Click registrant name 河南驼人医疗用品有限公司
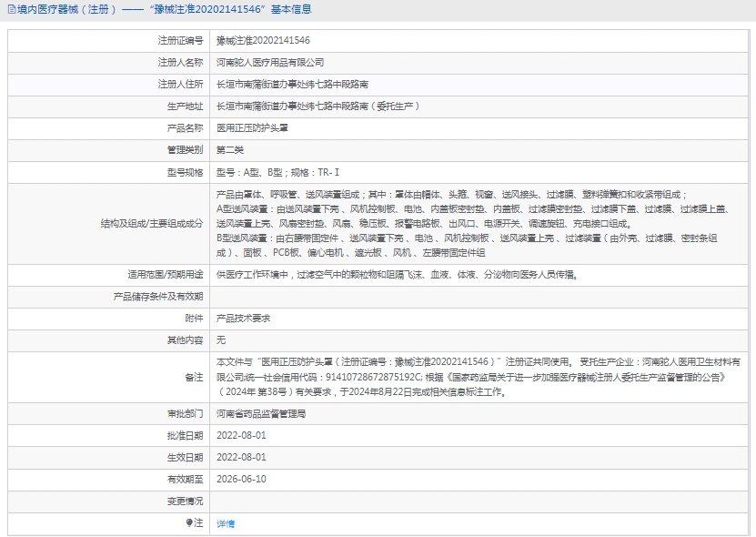This screenshot has height=537, width=756. tap(270, 63)
